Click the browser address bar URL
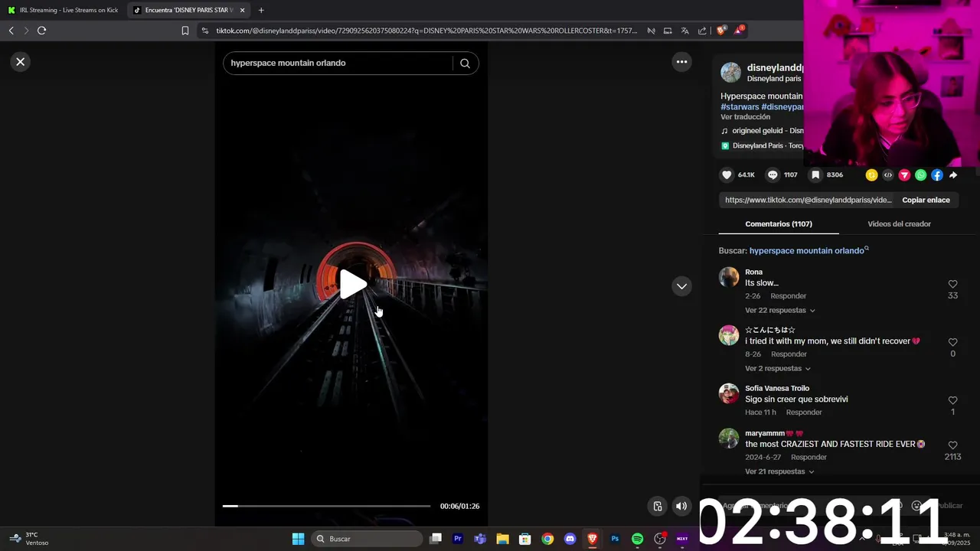Screen dimensions: 980x551 click(x=426, y=31)
